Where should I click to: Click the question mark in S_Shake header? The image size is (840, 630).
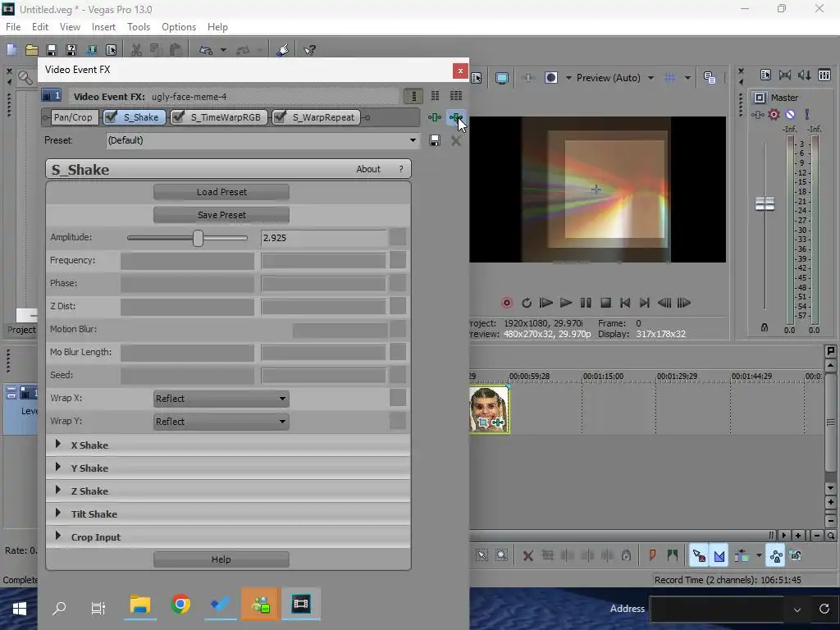pos(400,169)
